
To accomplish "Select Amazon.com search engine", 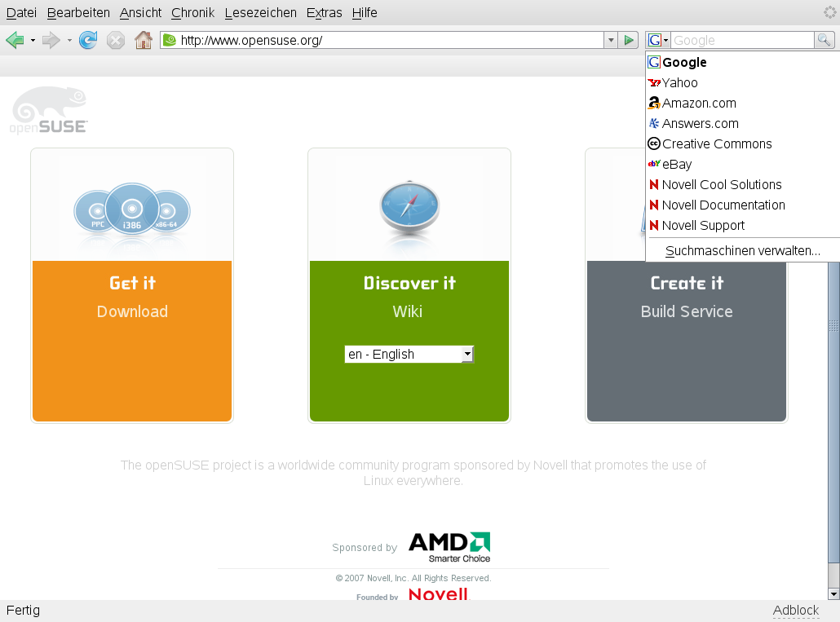I will [x=742, y=103].
